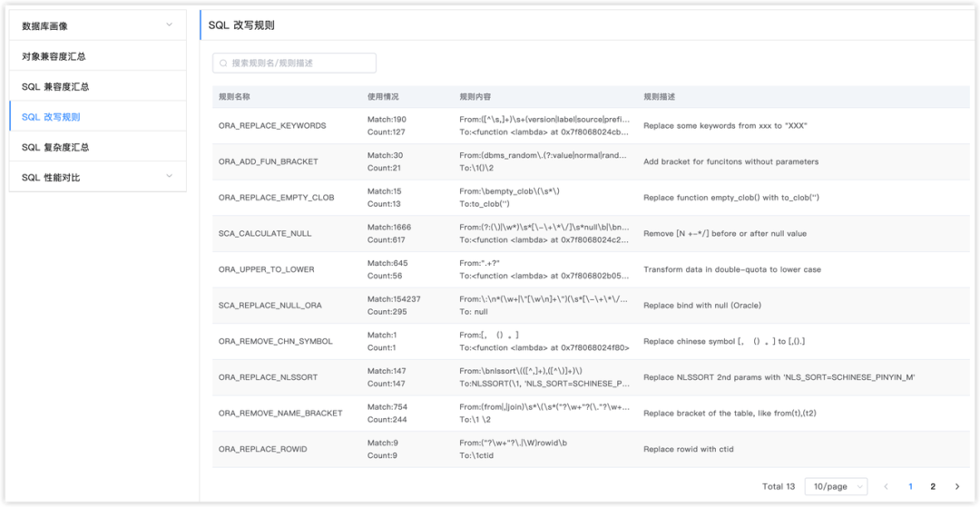Click the Match:1666 usage value
Screen dimensions: 980x507
(x=389, y=227)
